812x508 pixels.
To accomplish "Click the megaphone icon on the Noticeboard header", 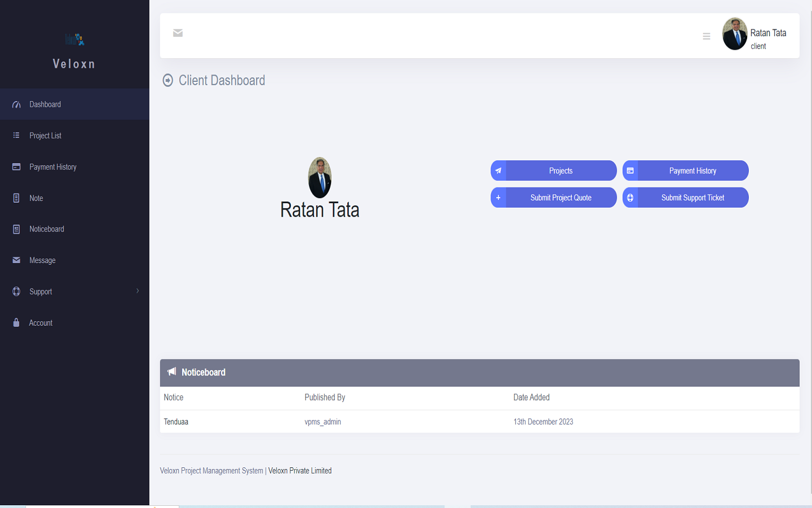I will click(172, 372).
